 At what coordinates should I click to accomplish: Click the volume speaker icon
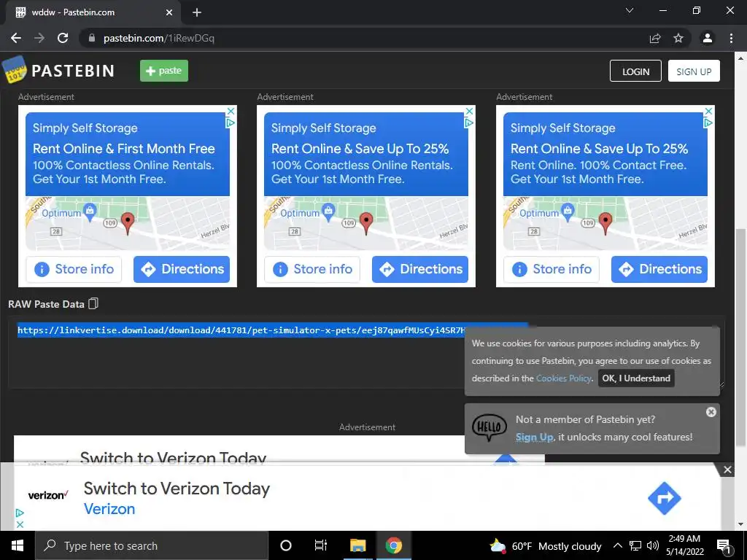653,545
